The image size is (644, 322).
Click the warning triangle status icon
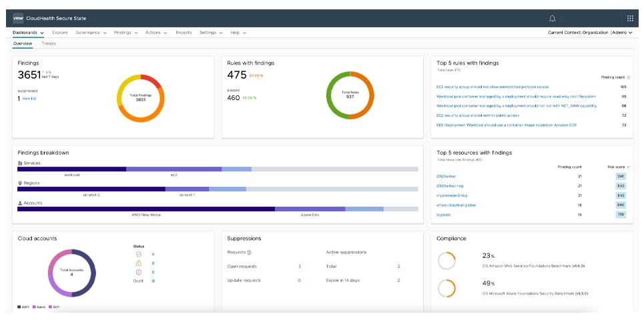point(138,263)
